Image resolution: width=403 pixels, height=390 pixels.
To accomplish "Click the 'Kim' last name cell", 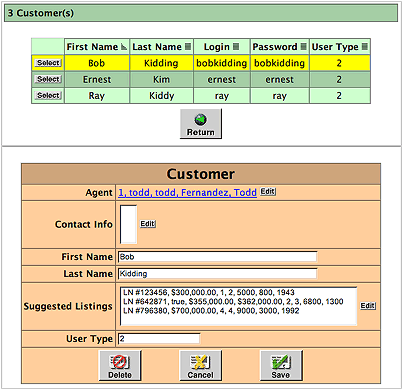I will pos(161,79).
